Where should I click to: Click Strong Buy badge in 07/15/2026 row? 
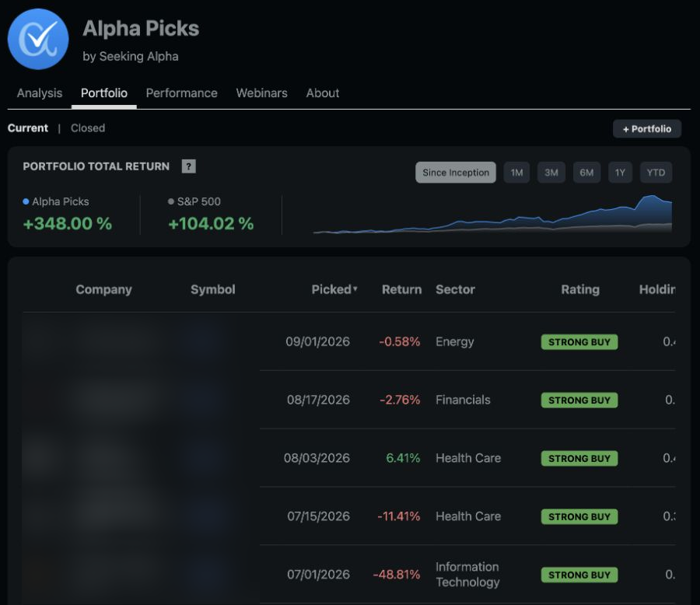pos(579,516)
